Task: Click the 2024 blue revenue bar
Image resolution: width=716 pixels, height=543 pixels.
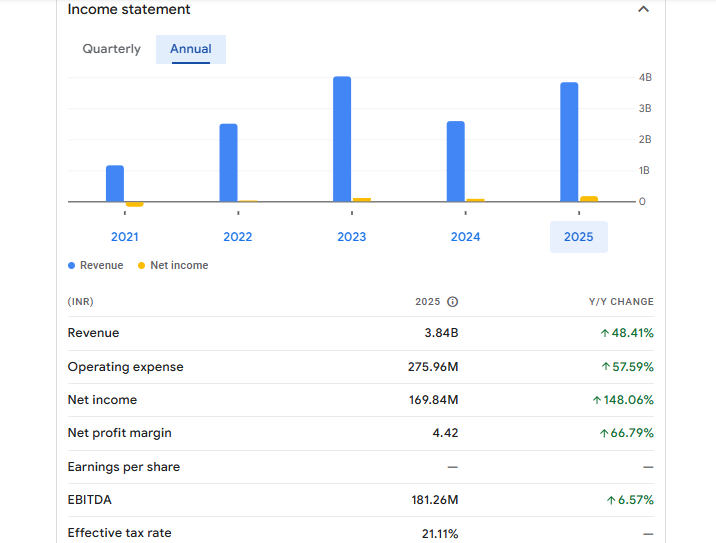Action: point(456,161)
